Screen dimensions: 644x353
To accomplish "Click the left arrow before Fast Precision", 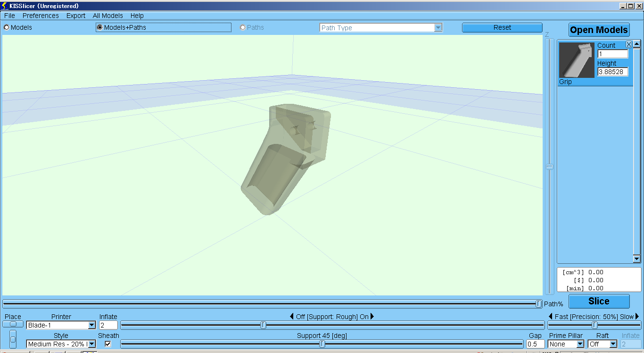I will coord(550,317).
